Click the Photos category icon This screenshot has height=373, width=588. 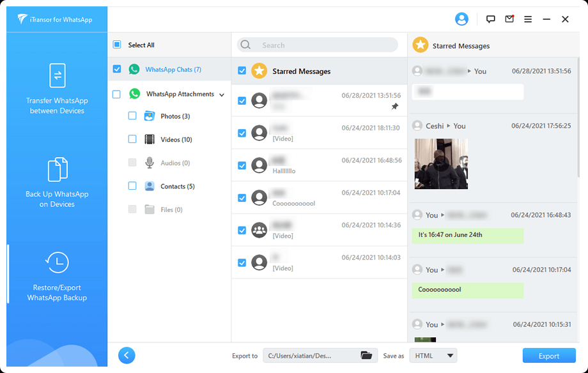point(150,116)
